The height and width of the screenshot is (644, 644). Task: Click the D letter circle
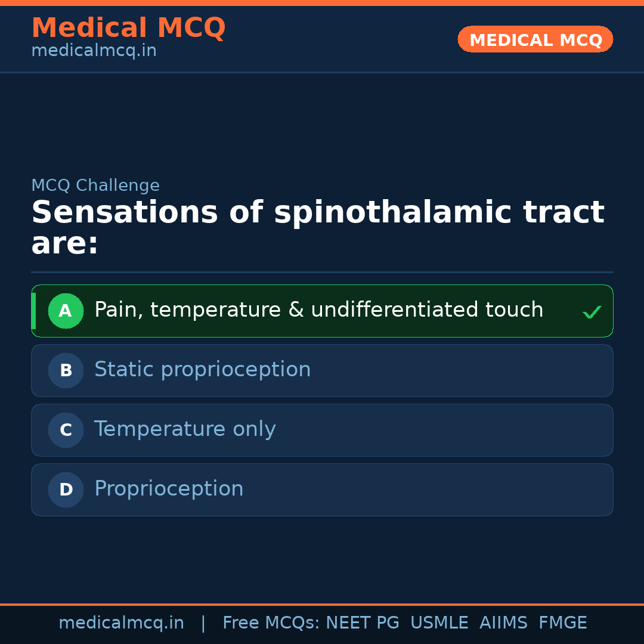(x=66, y=490)
